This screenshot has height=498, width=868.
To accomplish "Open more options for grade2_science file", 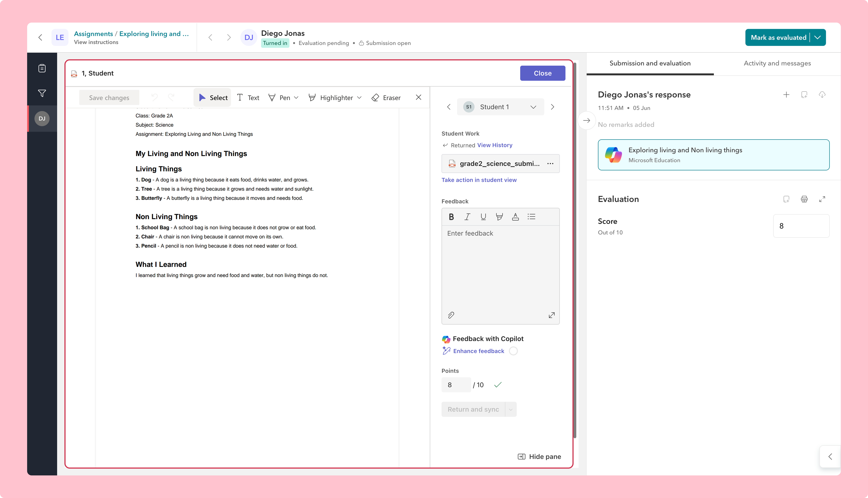I will (550, 163).
